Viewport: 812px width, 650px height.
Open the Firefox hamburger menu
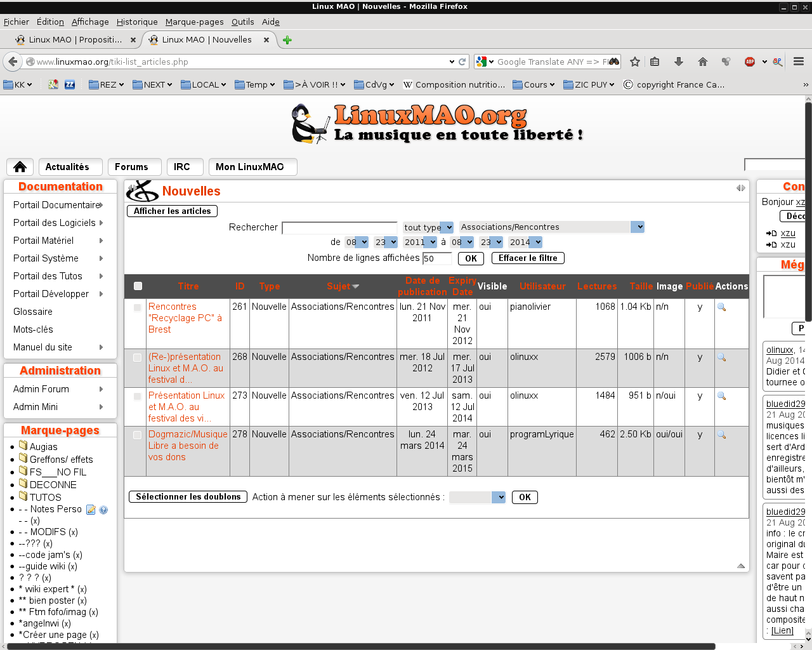pos(799,62)
